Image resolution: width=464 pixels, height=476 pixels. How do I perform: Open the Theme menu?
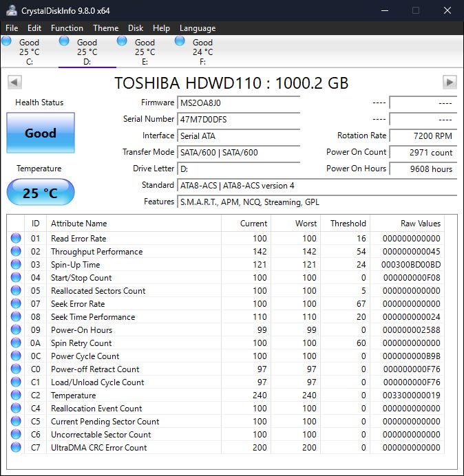(105, 28)
